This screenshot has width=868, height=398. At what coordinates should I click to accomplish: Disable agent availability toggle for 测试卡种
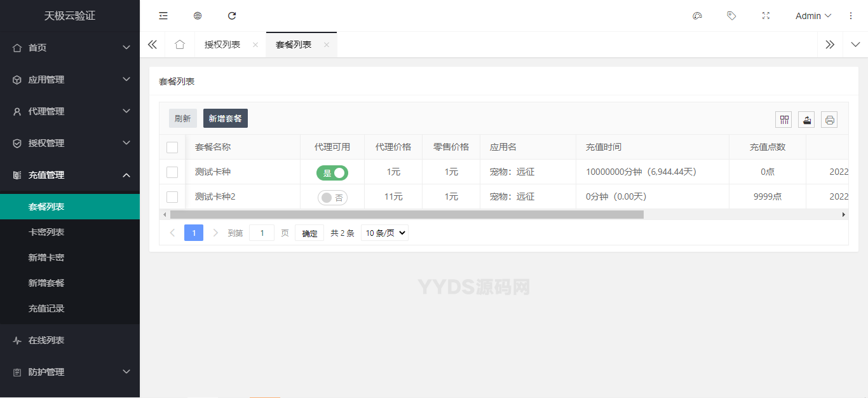coord(332,172)
